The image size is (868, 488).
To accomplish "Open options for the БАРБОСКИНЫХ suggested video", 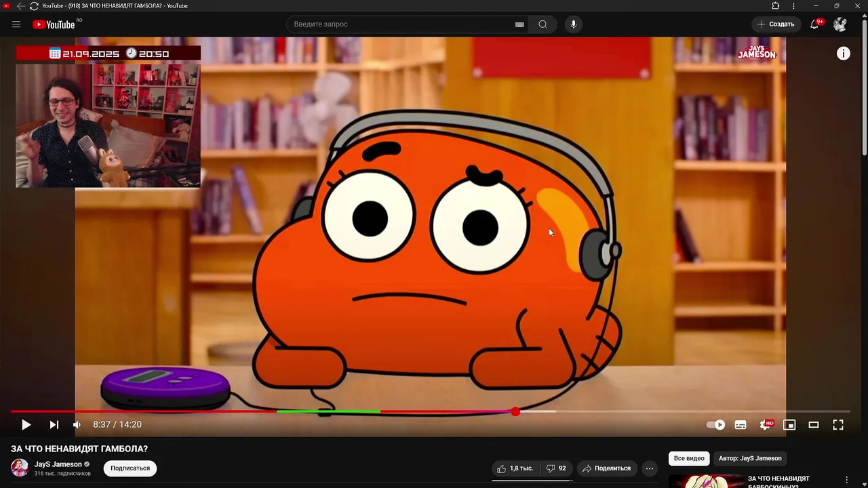I will click(846, 480).
